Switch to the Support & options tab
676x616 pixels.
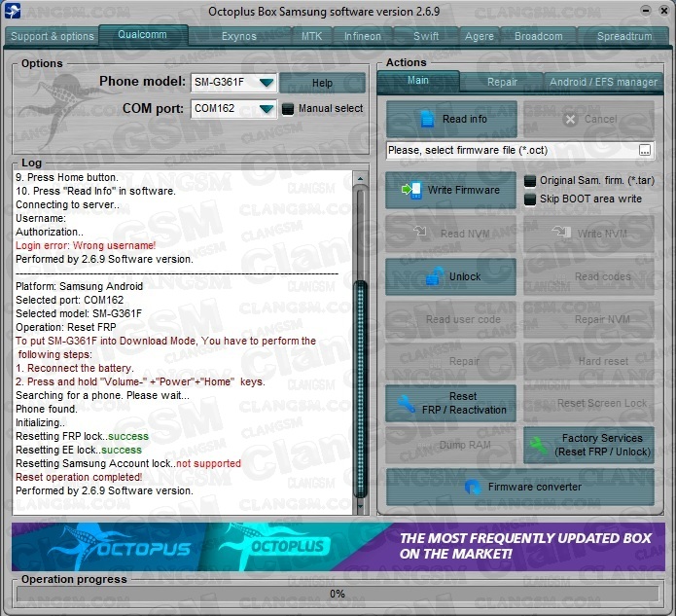[53, 36]
